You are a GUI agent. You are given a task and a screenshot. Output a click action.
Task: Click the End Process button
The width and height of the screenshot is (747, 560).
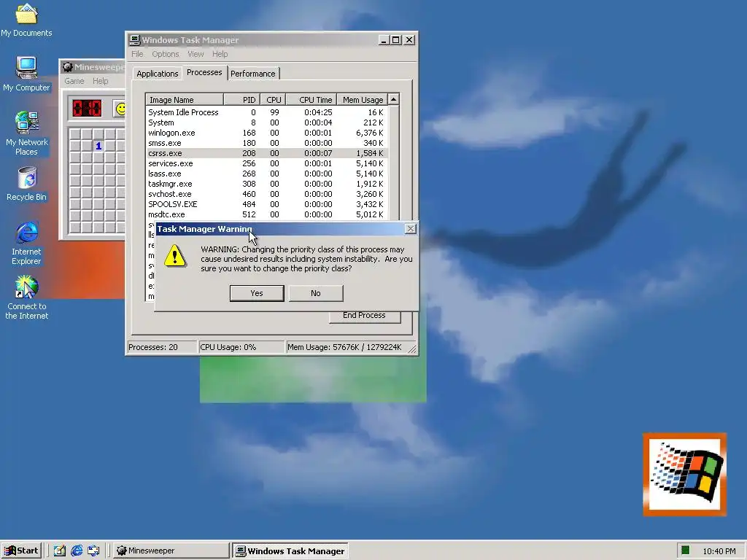[365, 316]
